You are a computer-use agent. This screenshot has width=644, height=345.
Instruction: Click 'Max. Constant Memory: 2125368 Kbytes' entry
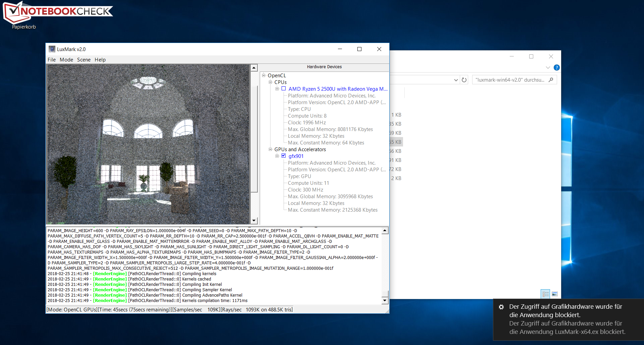(333, 210)
